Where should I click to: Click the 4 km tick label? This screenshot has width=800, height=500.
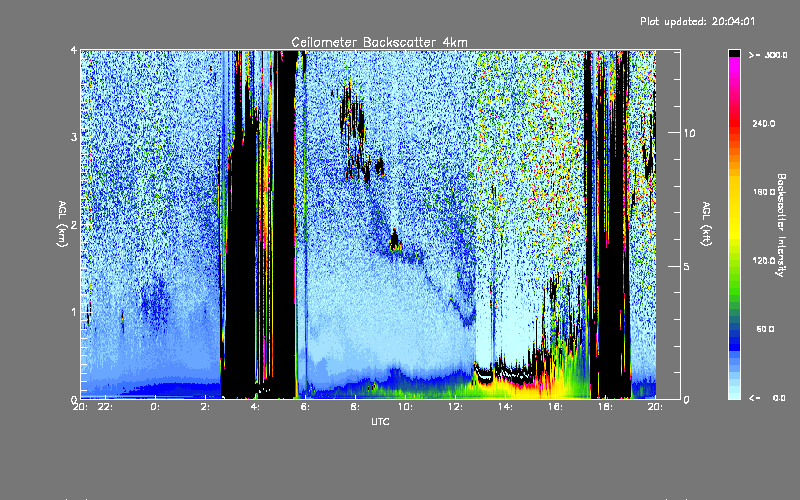tap(74, 50)
